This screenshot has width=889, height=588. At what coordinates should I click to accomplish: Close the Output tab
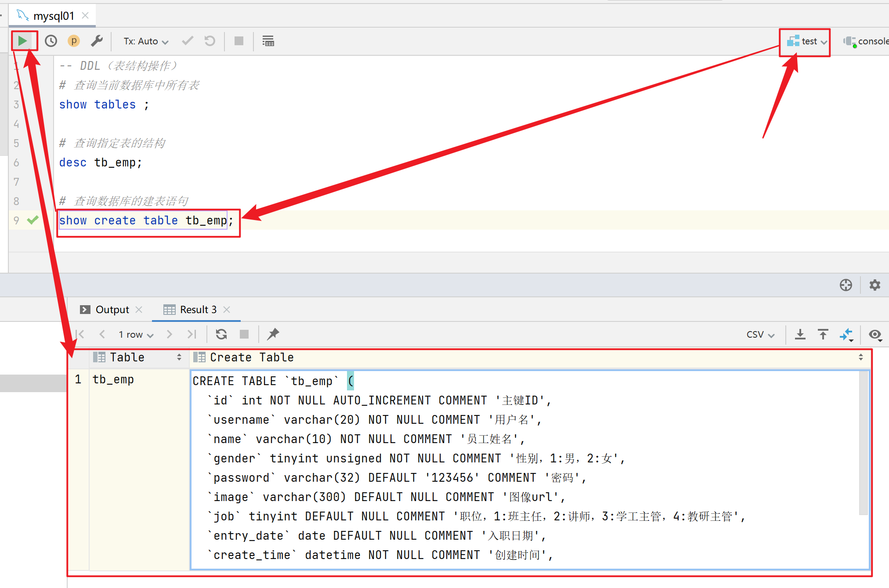[x=139, y=310]
